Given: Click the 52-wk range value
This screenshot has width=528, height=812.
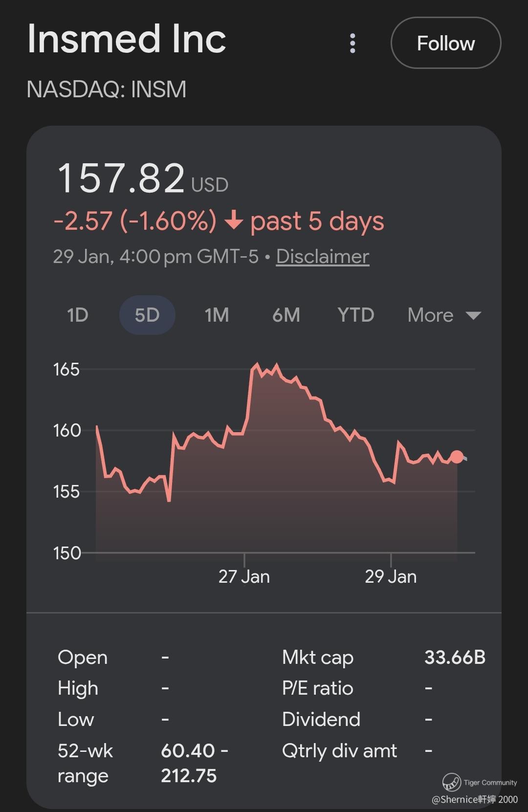Looking at the screenshot, I should coord(194,763).
